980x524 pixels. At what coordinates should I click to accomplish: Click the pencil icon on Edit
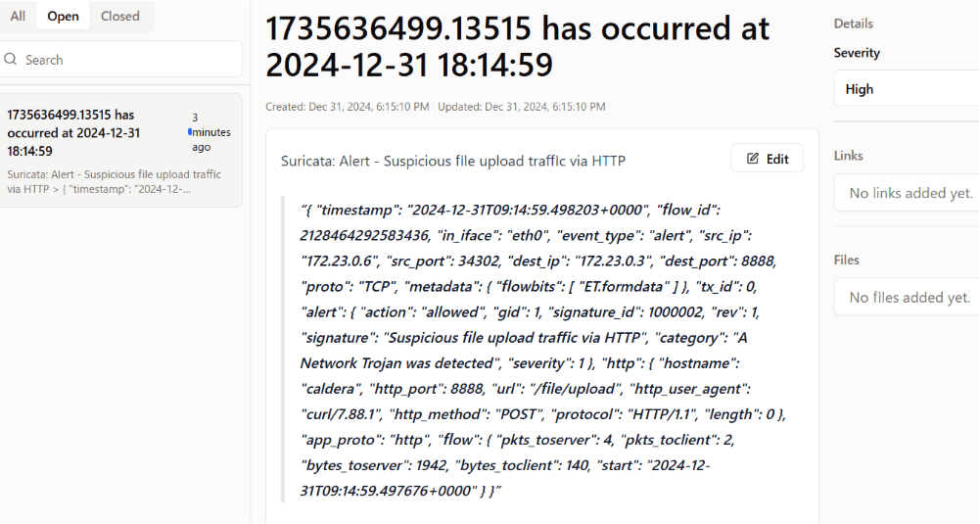pos(753,159)
